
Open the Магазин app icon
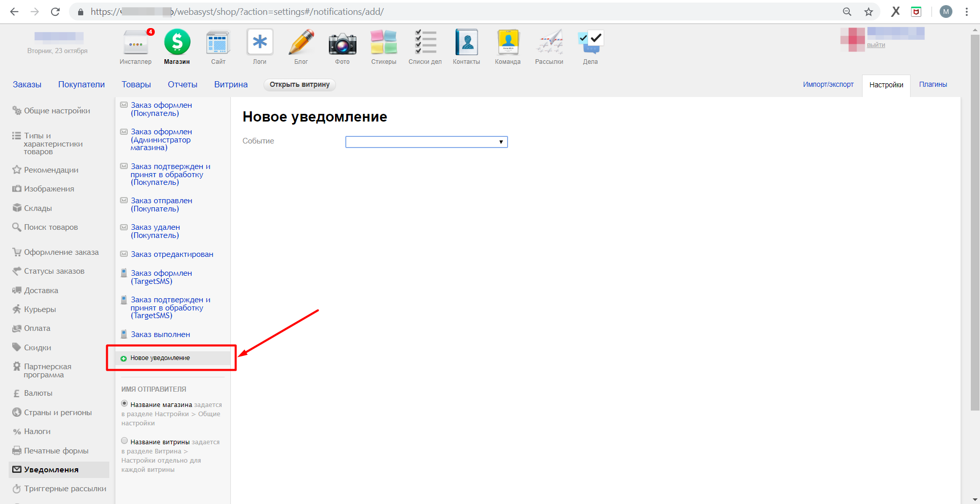[x=177, y=42]
